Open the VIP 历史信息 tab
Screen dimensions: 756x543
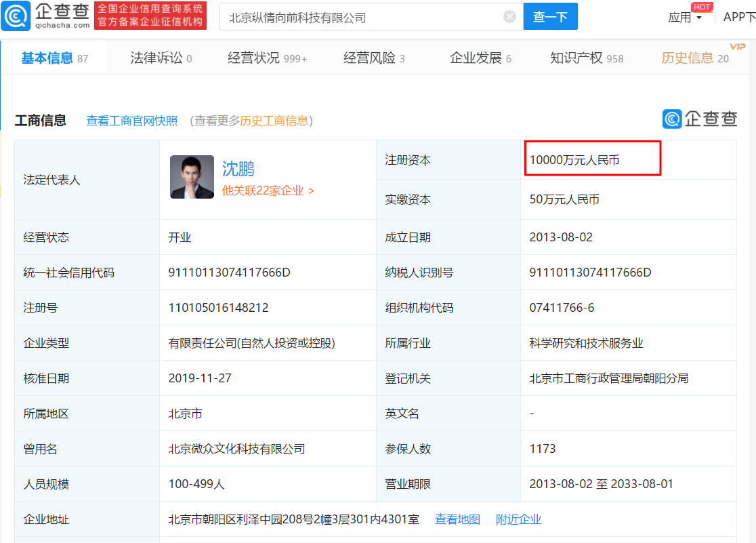pyautogui.click(x=695, y=58)
